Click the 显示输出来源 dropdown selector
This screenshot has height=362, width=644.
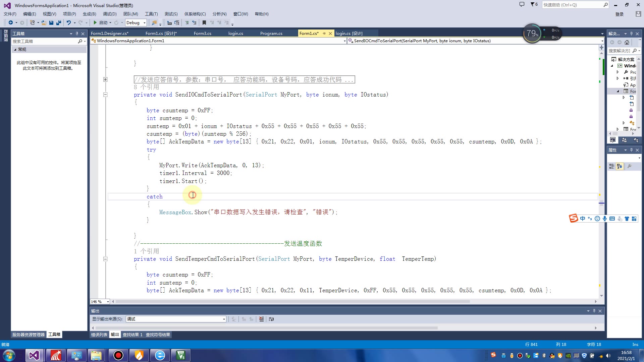point(175,319)
